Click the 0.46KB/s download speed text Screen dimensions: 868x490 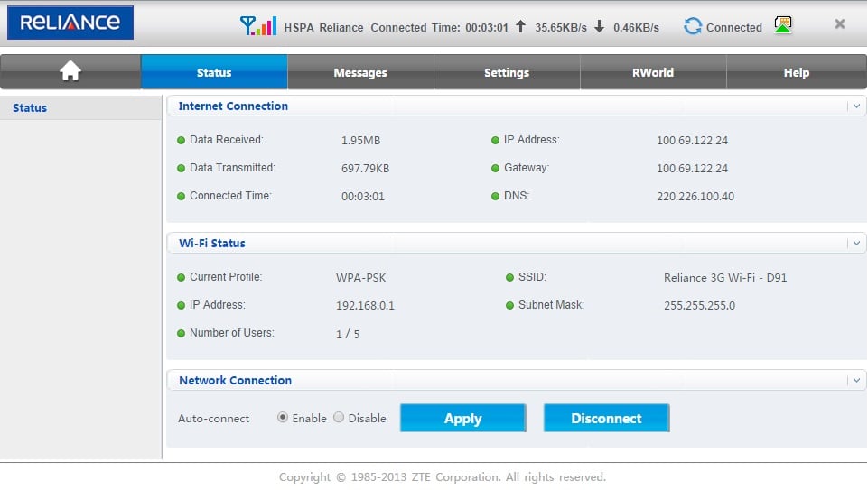click(636, 28)
